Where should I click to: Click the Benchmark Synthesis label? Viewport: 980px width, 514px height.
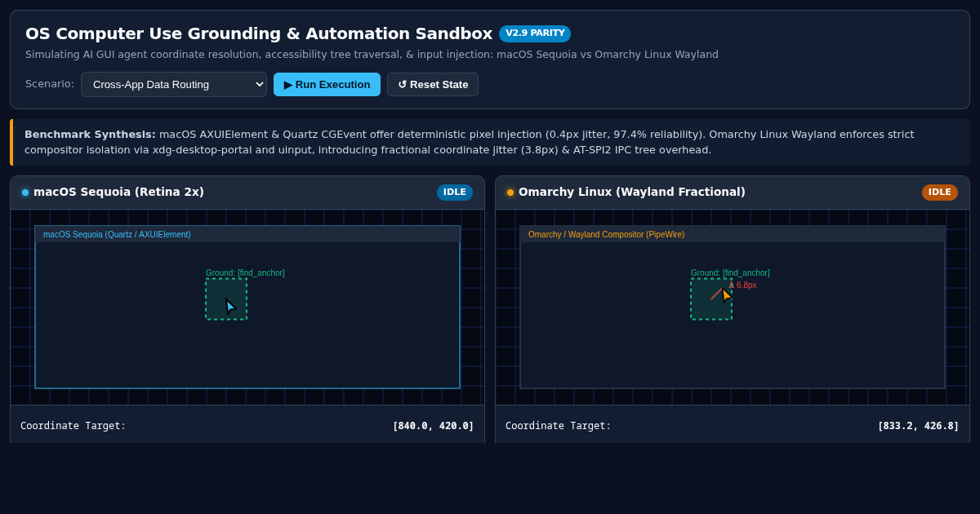[90, 135]
